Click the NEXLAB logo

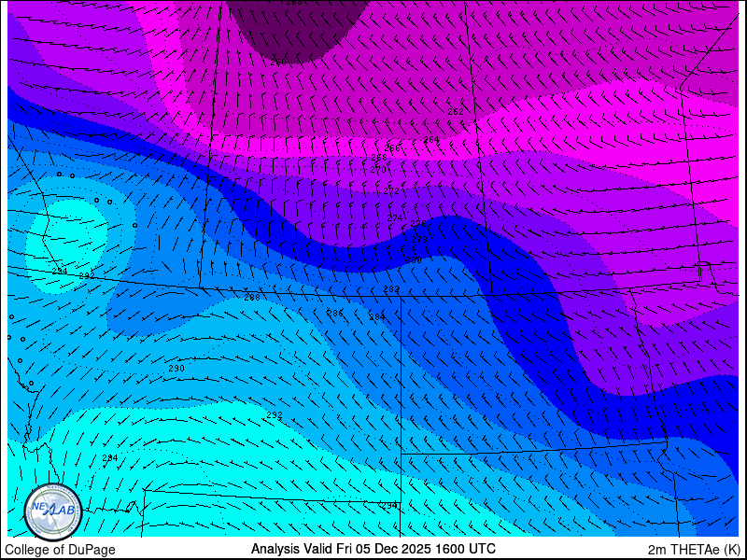pyautogui.click(x=53, y=511)
